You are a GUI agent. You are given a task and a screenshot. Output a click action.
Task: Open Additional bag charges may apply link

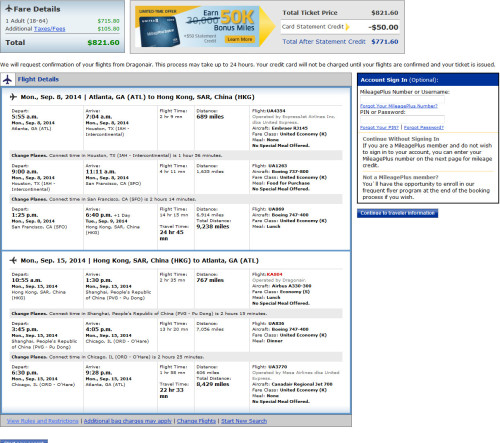point(128,421)
